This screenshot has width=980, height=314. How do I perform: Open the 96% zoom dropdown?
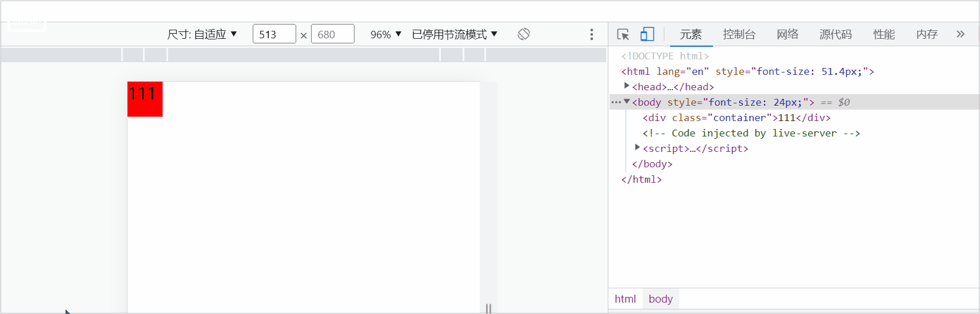386,34
